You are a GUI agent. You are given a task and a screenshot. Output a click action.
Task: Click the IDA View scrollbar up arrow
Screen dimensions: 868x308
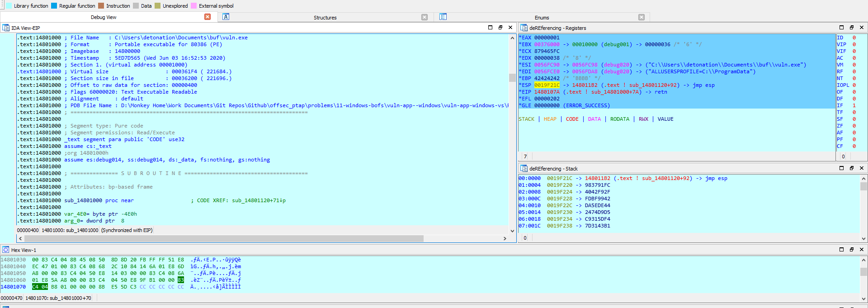[512, 38]
